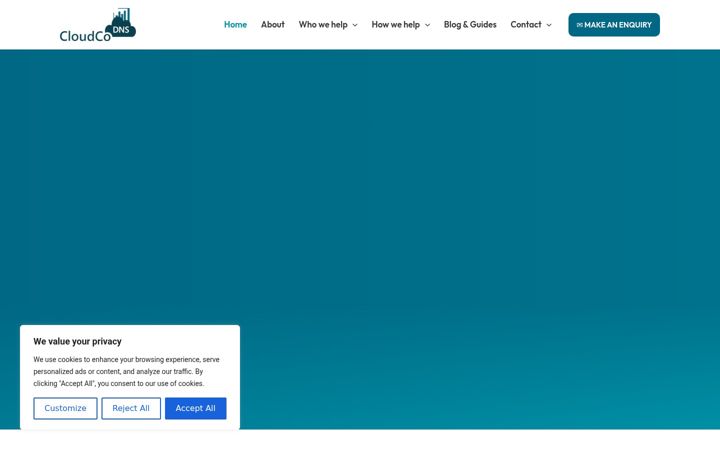Click the Make an Enquiry button
The height and width of the screenshot is (450, 720).
pyautogui.click(x=614, y=25)
